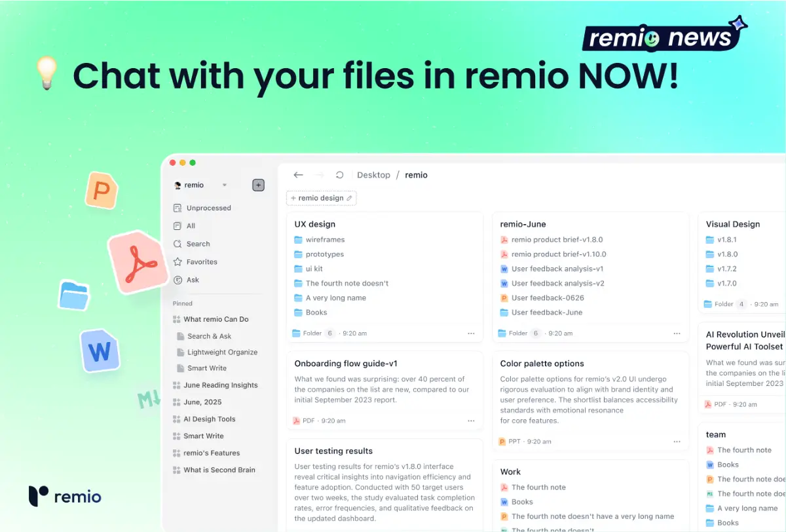Open the A very long name folder in UX design
786x532 pixels.
point(335,297)
